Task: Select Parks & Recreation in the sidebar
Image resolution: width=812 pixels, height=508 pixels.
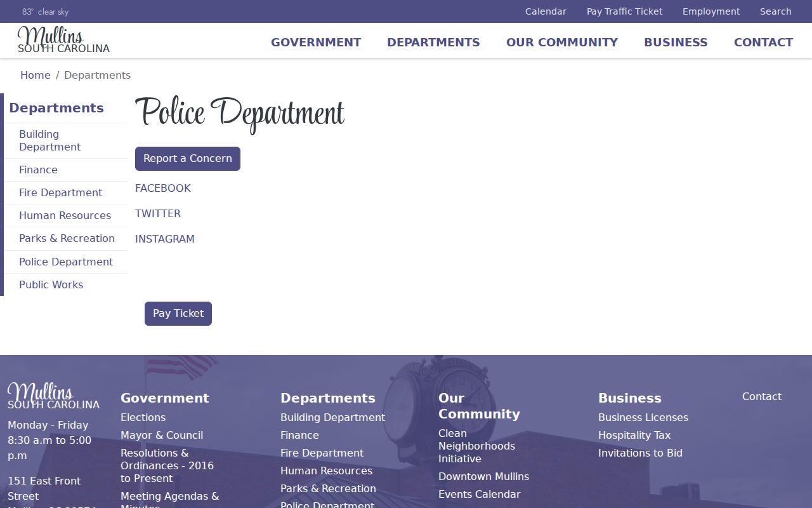Action: [x=67, y=238]
